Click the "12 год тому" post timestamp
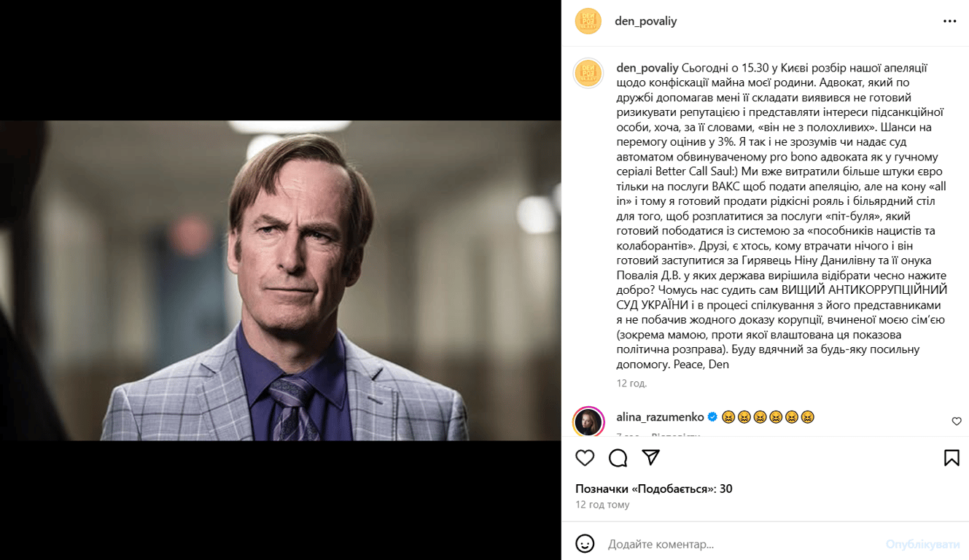 click(602, 505)
